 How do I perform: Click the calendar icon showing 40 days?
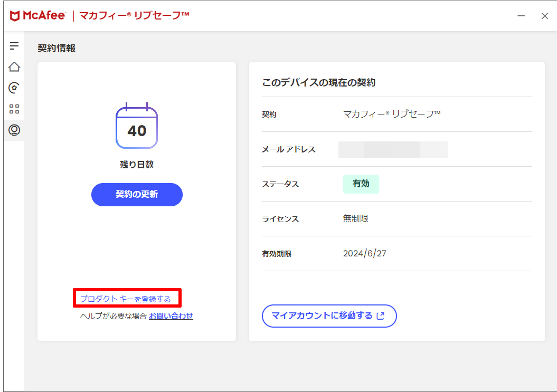tap(137, 126)
